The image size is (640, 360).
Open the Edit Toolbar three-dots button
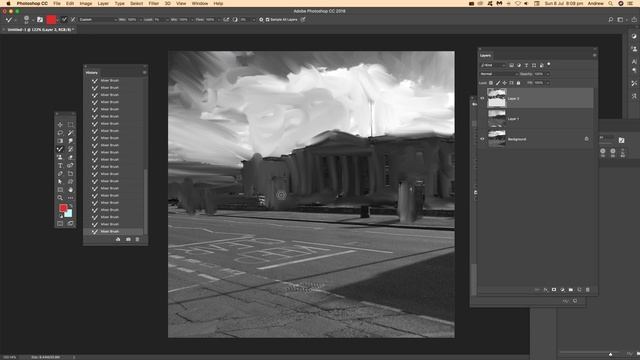[x=71, y=198]
